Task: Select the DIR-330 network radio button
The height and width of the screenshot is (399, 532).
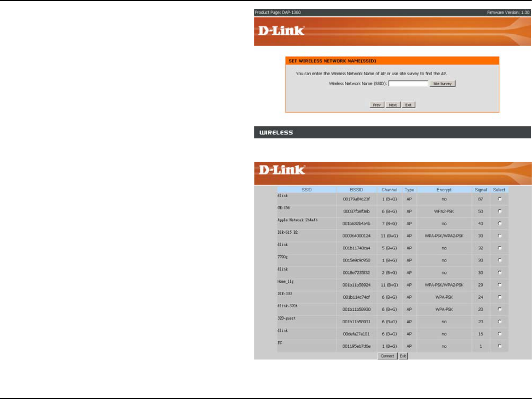Action: point(500,297)
